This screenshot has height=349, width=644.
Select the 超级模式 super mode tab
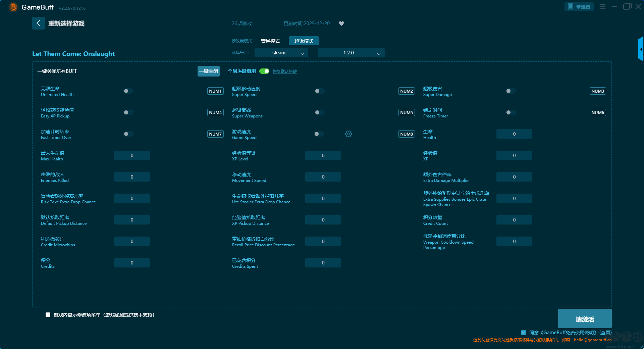tap(304, 41)
